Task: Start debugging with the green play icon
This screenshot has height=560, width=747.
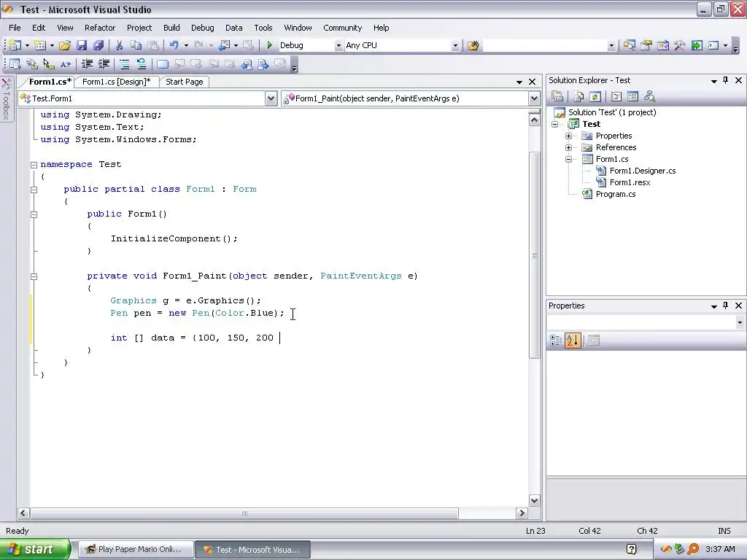Action: (x=270, y=45)
